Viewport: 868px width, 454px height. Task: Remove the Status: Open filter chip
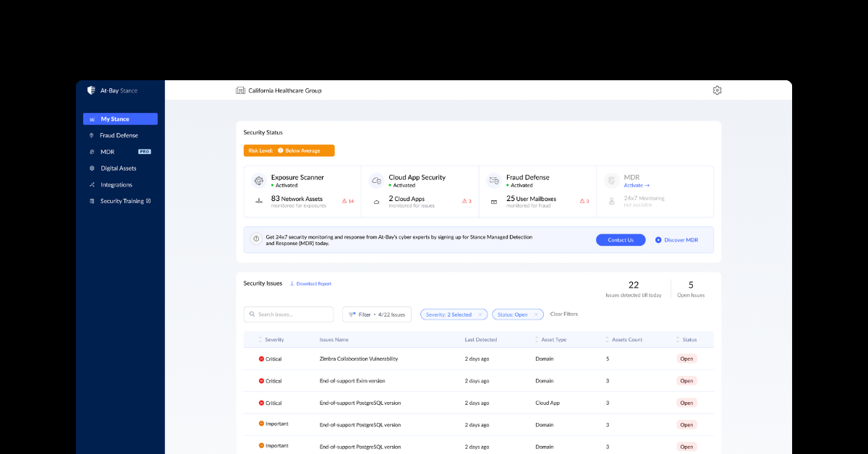coord(536,314)
